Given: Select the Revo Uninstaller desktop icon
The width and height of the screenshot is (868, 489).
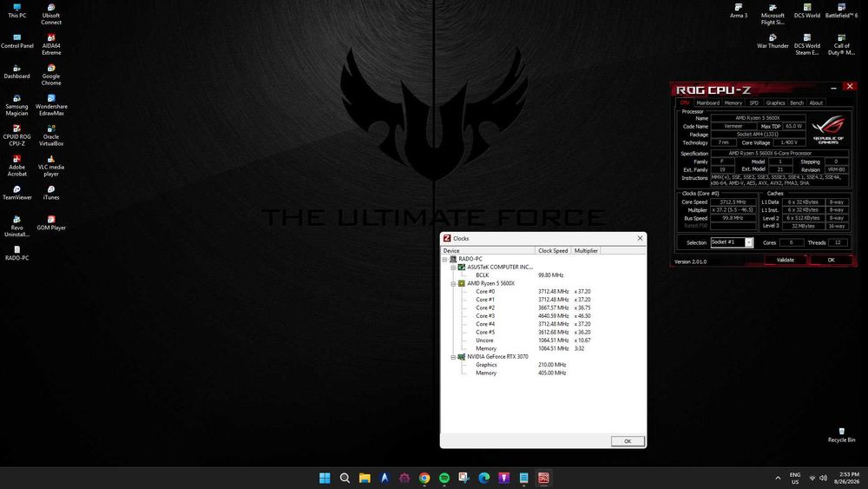Looking at the screenshot, I should click(16, 226).
